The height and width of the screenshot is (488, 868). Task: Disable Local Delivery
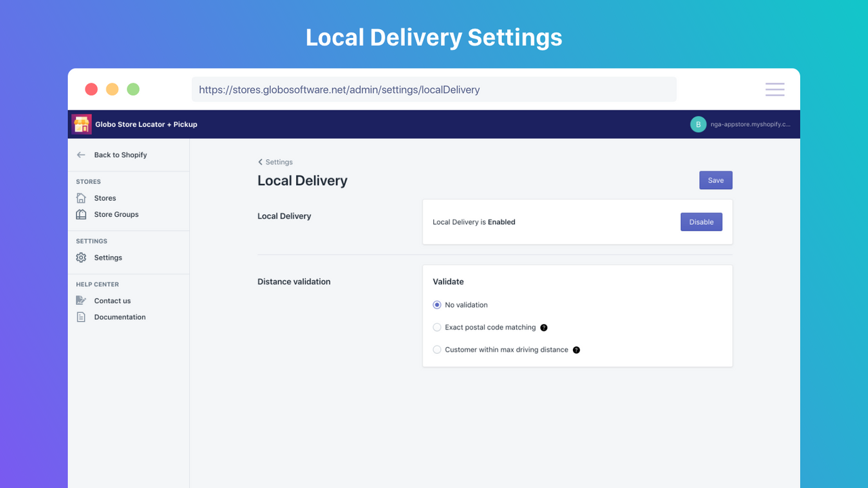tap(701, 222)
